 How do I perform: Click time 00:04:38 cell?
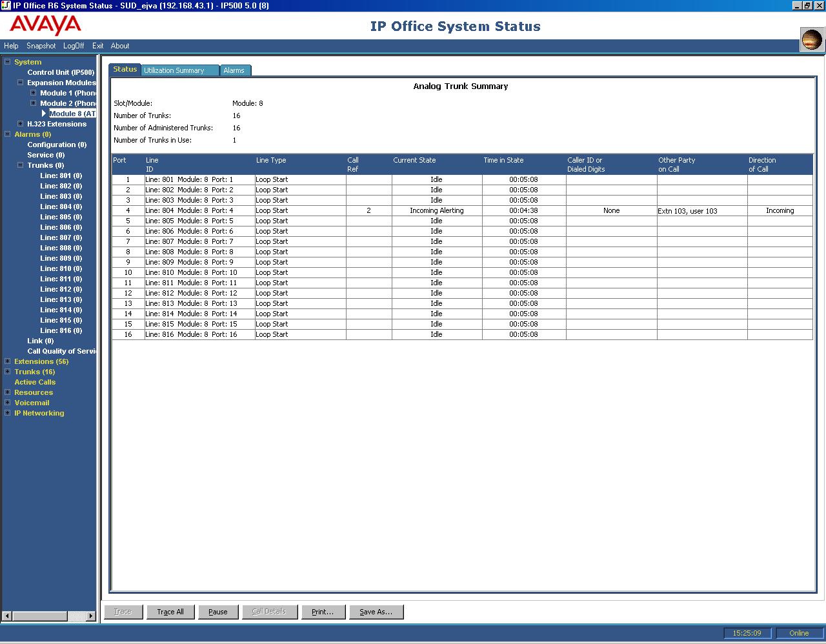(x=523, y=210)
